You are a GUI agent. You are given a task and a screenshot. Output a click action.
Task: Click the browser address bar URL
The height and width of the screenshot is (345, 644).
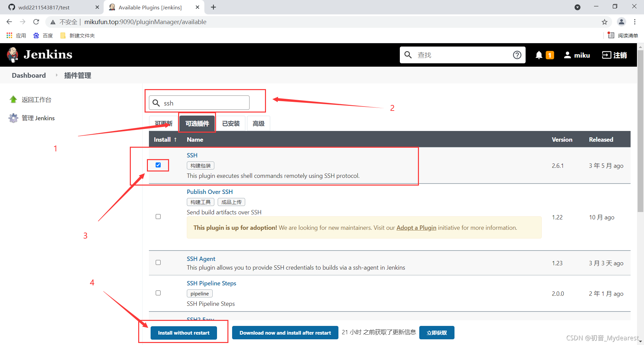[145, 22]
